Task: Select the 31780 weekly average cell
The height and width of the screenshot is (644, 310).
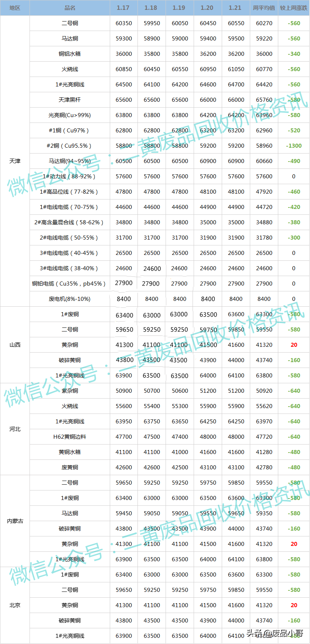Action: click(264, 237)
